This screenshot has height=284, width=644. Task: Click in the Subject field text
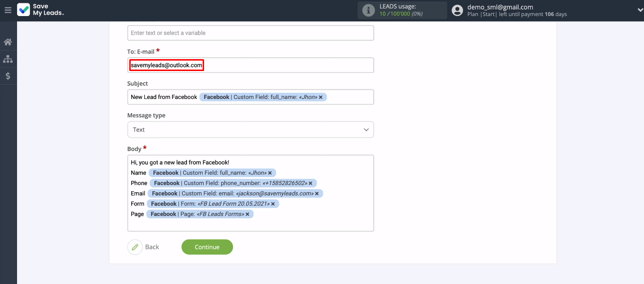164,97
